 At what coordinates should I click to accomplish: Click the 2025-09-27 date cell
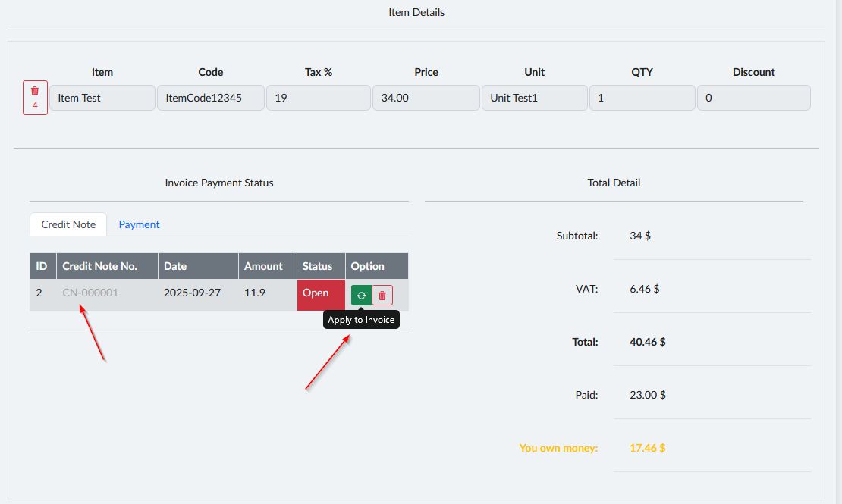pyautogui.click(x=192, y=293)
